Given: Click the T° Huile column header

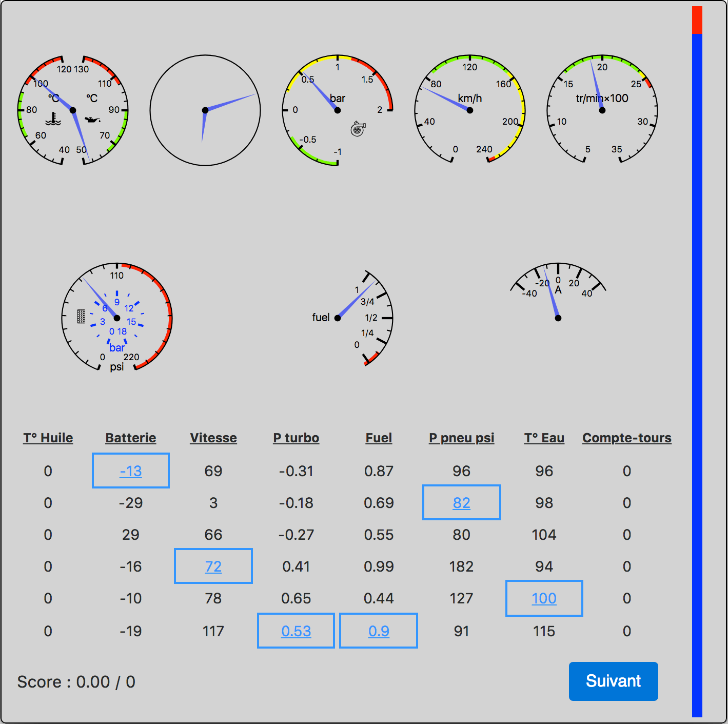Looking at the screenshot, I should pyautogui.click(x=48, y=438).
